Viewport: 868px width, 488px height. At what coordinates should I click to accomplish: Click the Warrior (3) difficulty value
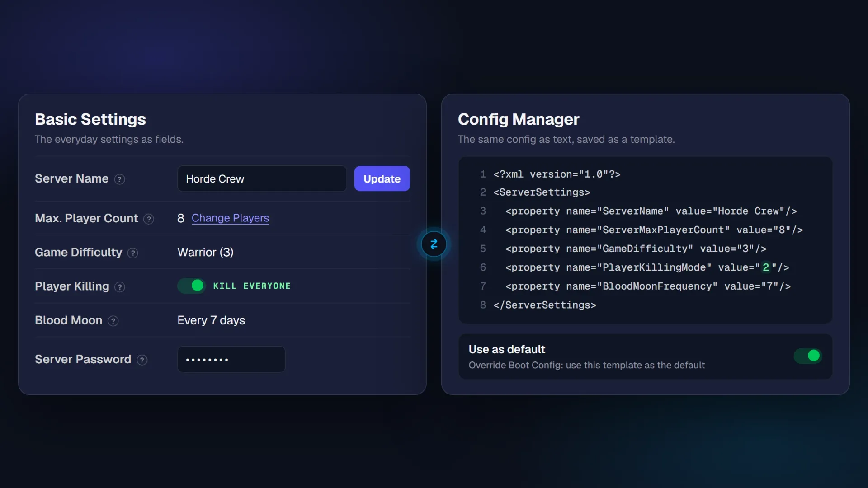click(206, 252)
